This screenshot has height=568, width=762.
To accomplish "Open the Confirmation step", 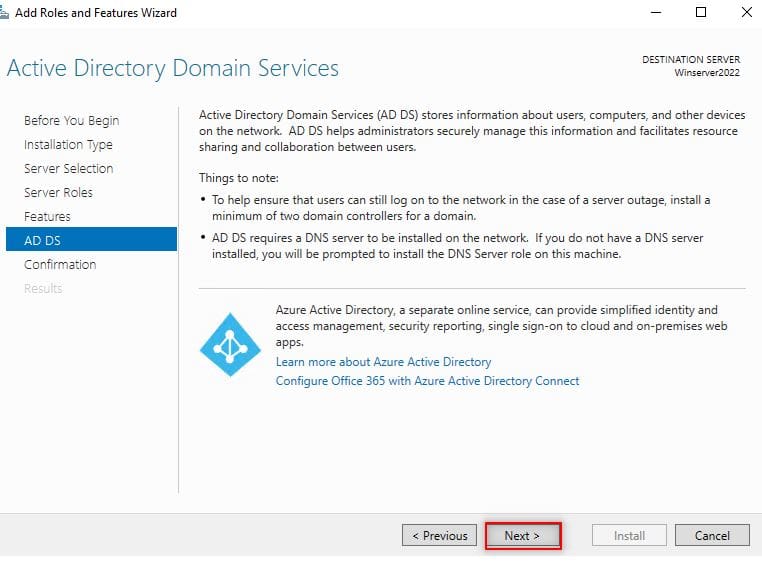I will 60,264.
